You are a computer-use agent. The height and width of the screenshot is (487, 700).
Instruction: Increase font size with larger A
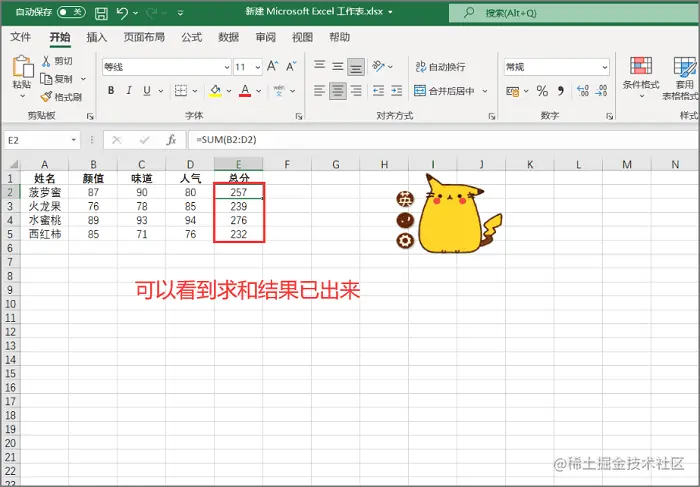(272, 67)
